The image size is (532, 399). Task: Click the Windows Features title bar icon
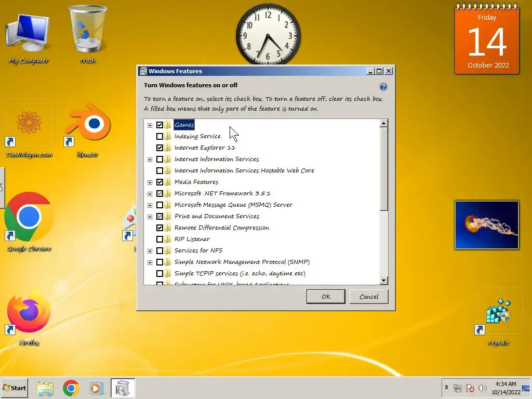143,71
